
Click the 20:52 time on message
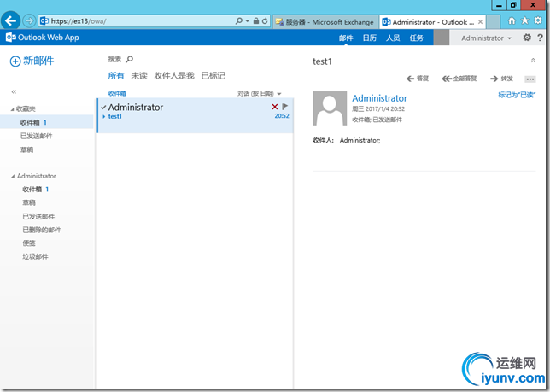coord(282,116)
